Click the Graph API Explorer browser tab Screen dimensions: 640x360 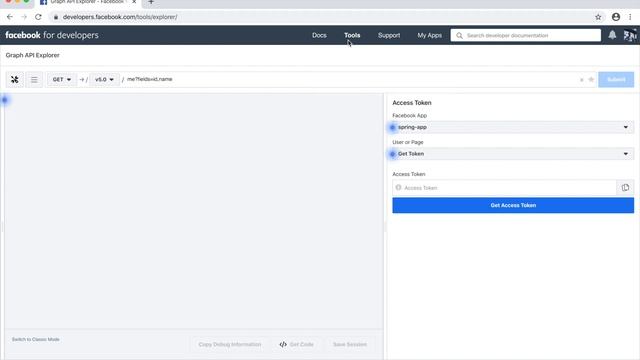coord(88,2)
